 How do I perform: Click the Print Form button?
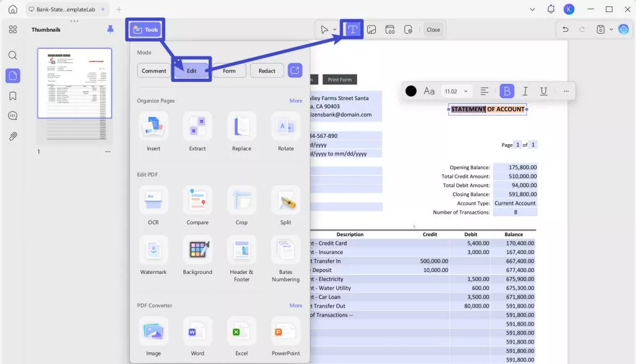pos(340,80)
